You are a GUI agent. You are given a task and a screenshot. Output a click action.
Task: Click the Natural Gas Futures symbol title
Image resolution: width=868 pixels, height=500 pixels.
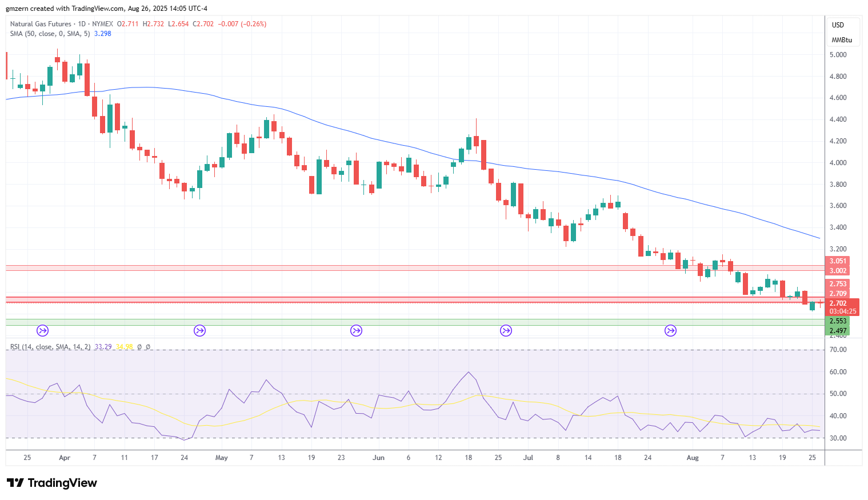pyautogui.click(x=41, y=24)
